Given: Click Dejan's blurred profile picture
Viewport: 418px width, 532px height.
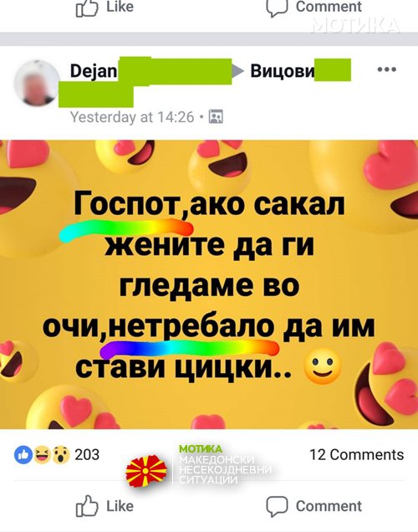Looking at the screenshot, I should pos(37,84).
